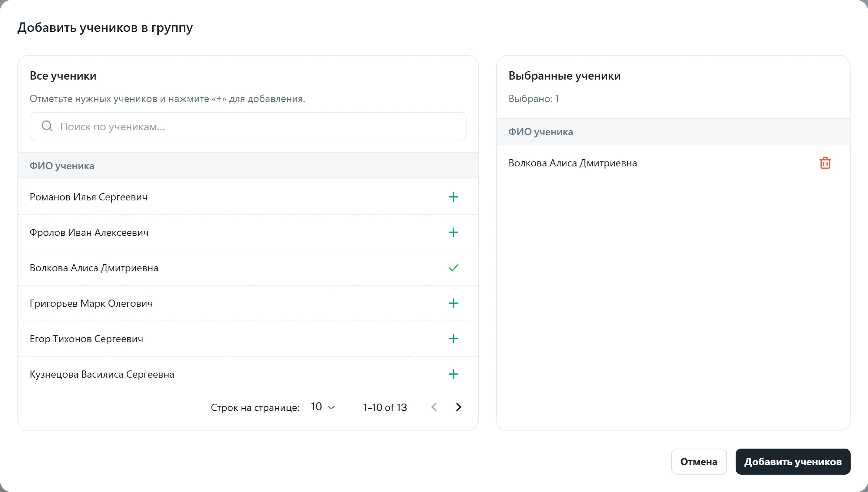Click the 1–10 of 13 pagination text

(x=385, y=407)
